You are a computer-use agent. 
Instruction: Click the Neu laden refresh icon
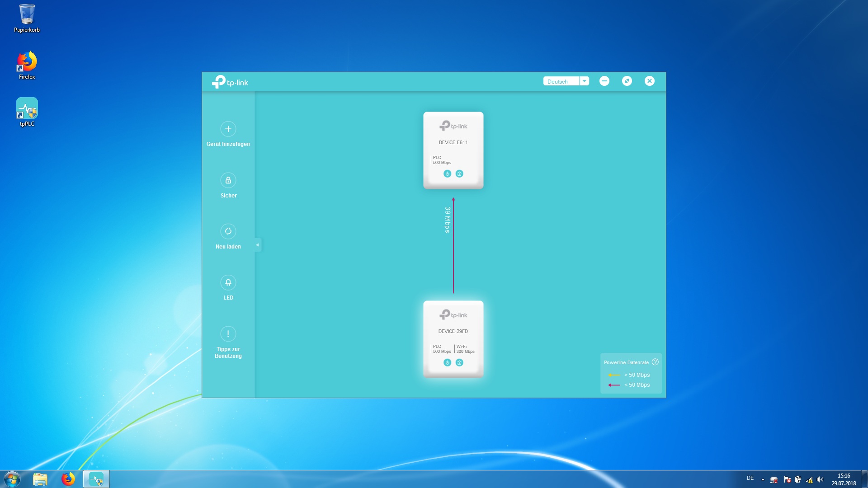[228, 231]
